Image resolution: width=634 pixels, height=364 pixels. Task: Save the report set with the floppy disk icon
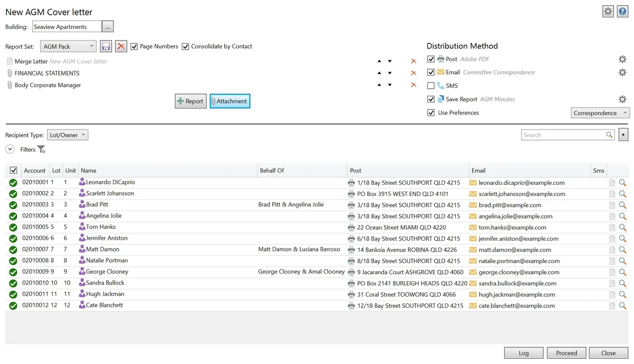click(106, 46)
